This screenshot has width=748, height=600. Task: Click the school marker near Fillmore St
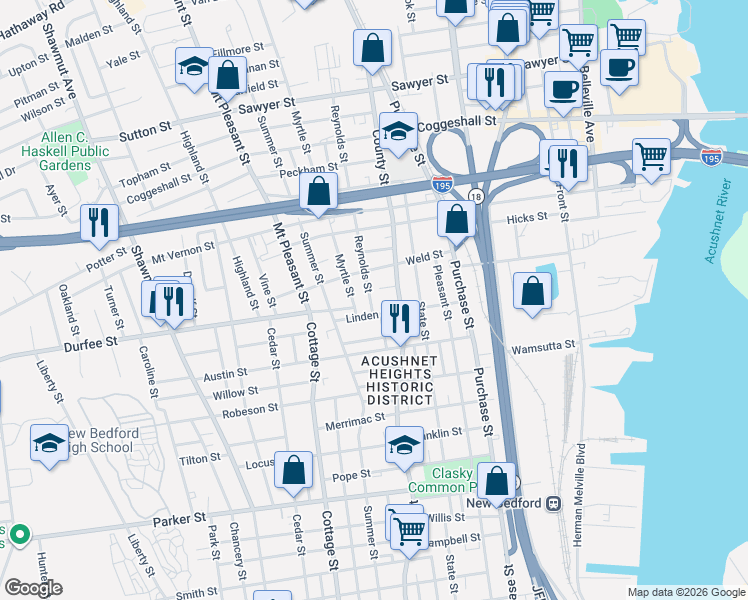[x=194, y=68]
